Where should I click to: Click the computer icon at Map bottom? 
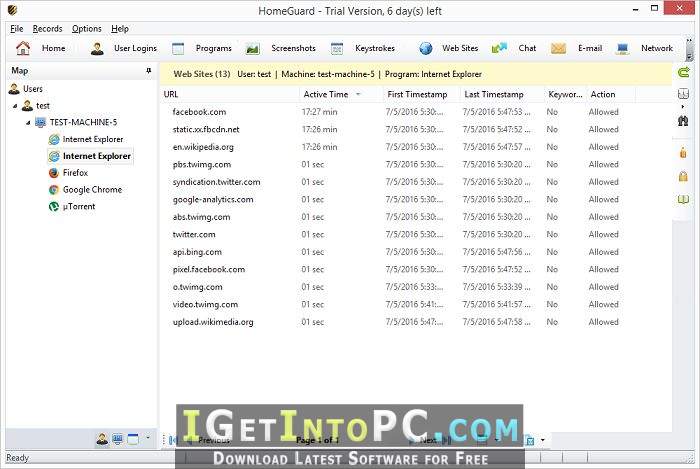[x=117, y=440]
